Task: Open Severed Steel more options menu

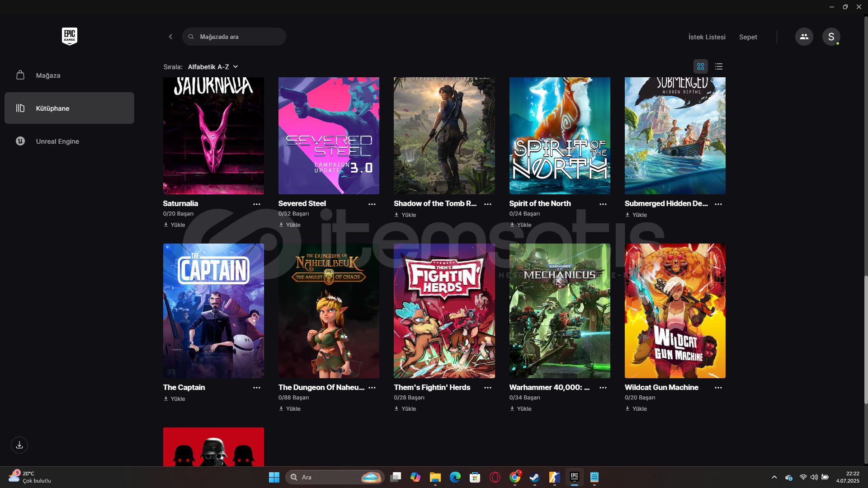Action: coord(372,204)
